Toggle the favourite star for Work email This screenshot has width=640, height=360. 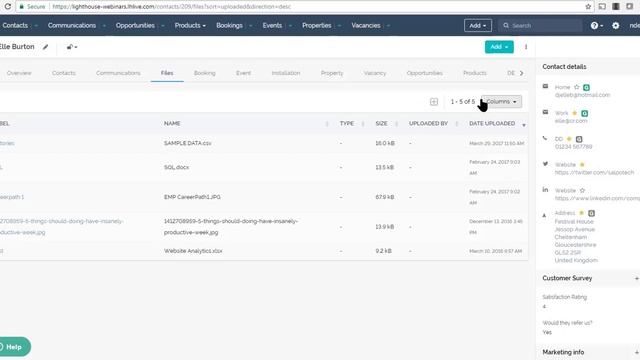(x=575, y=113)
